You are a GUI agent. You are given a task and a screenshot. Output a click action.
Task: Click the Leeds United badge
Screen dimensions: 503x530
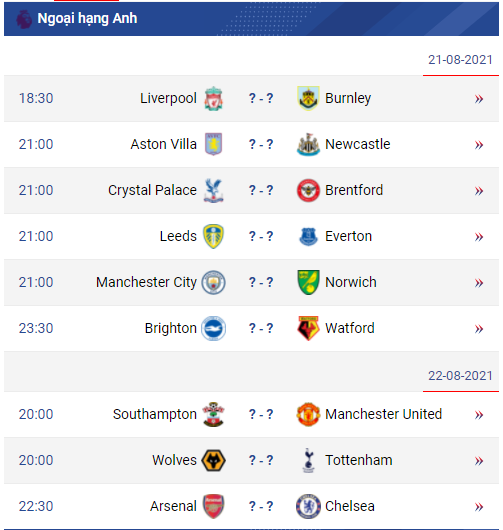[x=213, y=236]
